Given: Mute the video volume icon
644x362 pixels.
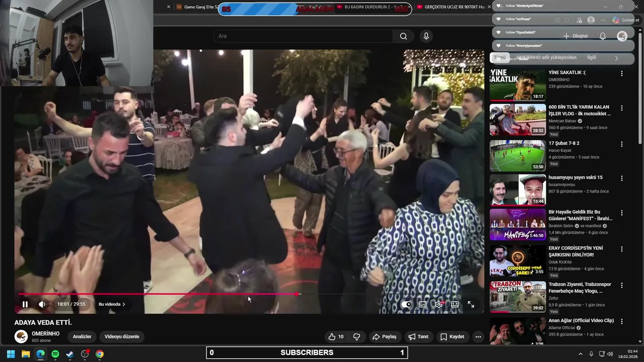Looking at the screenshot, I should pyautogui.click(x=42, y=304).
